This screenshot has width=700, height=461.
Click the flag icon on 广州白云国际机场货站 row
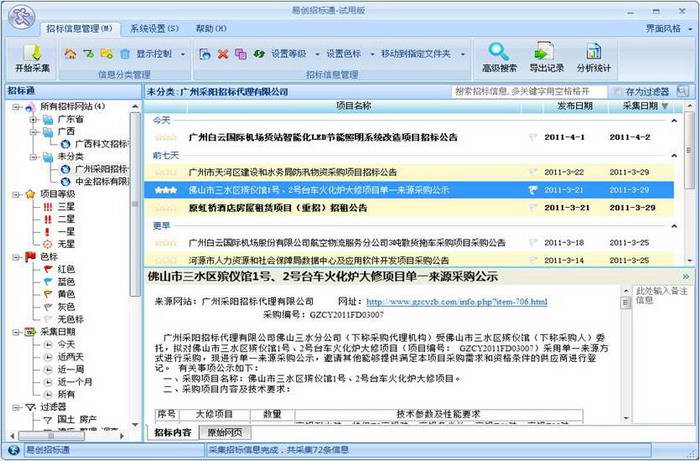(533, 137)
